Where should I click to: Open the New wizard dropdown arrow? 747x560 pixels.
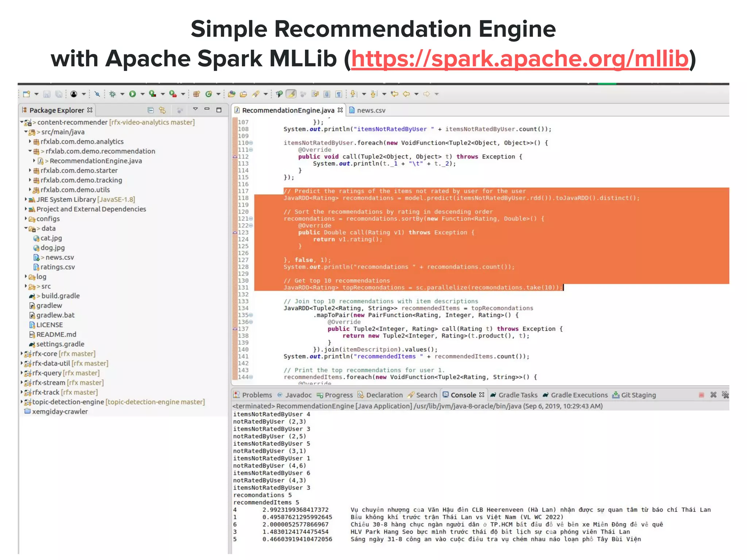click(36, 94)
